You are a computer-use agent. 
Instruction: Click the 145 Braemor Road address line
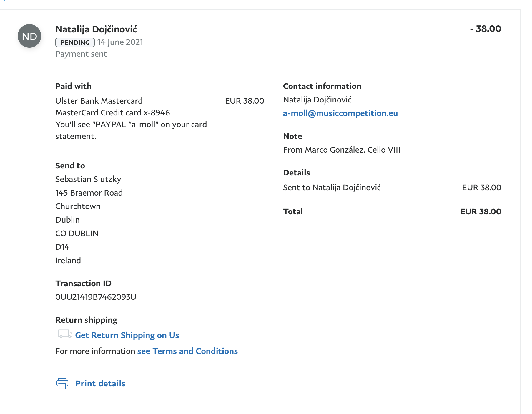pyautogui.click(x=89, y=193)
